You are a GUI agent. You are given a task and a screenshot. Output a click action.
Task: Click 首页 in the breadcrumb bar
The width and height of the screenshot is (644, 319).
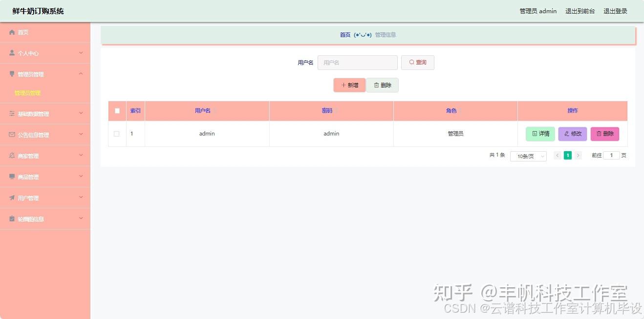pos(345,35)
